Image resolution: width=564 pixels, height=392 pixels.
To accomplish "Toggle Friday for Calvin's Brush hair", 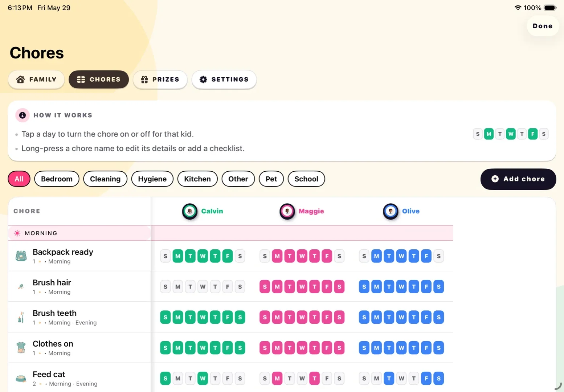I will point(228,286).
